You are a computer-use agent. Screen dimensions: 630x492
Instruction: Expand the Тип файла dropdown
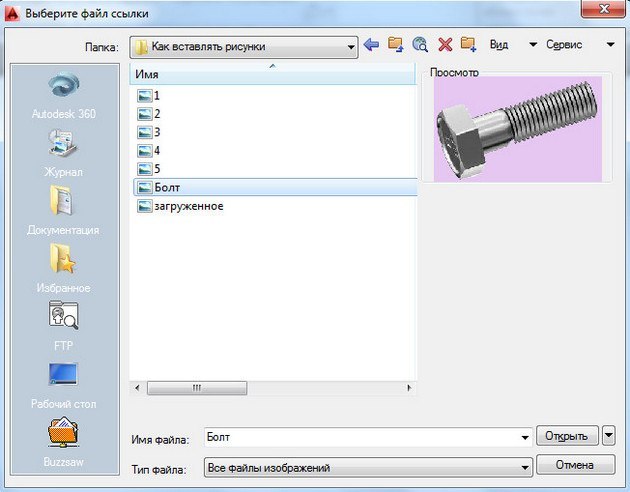click(x=525, y=468)
